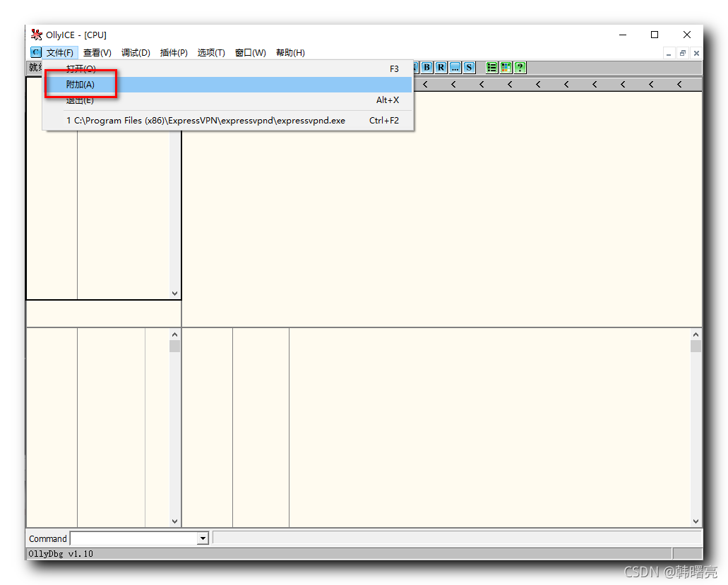Viewport: 728px width, 585px height.
Task: Choose 打开(O) from the file menu
Action: 227,68
